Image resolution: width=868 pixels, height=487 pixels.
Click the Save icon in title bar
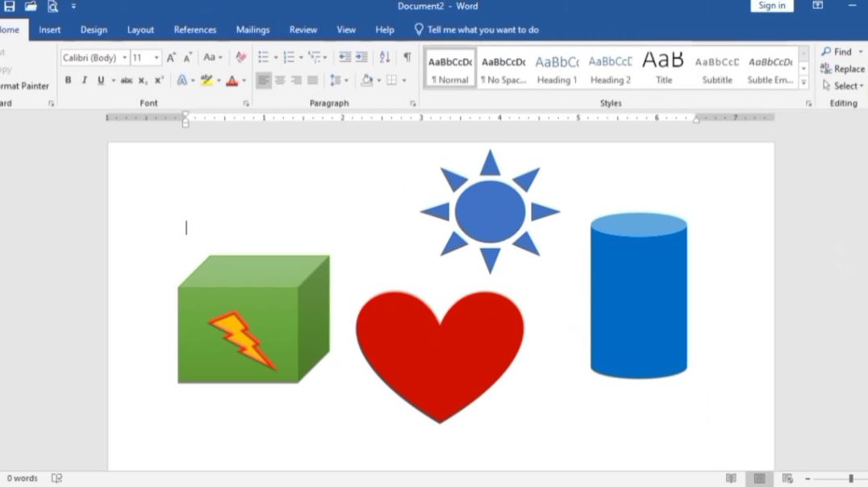coord(10,6)
